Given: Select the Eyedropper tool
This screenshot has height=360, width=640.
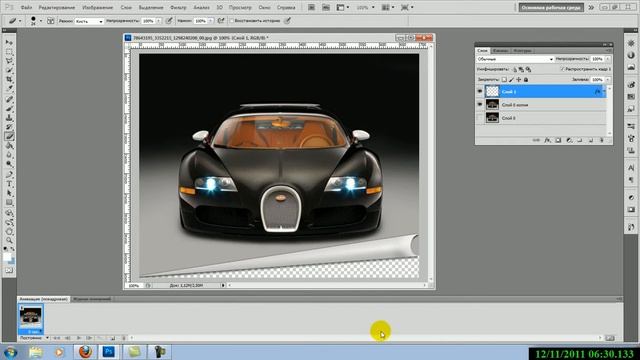Looking at the screenshot, I should tap(9, 88).
